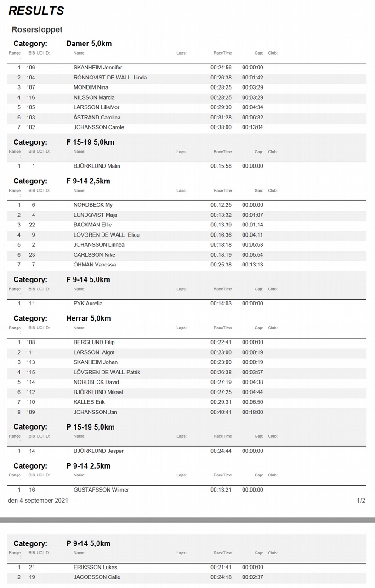Select GUSTAFSSON Wilmer result row
The image size is (375, 588).
pos(187,490)
